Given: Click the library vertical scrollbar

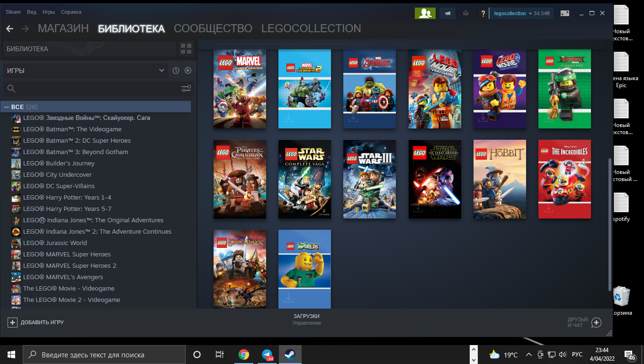Looking at the screenshot, I should coord(610,225).
